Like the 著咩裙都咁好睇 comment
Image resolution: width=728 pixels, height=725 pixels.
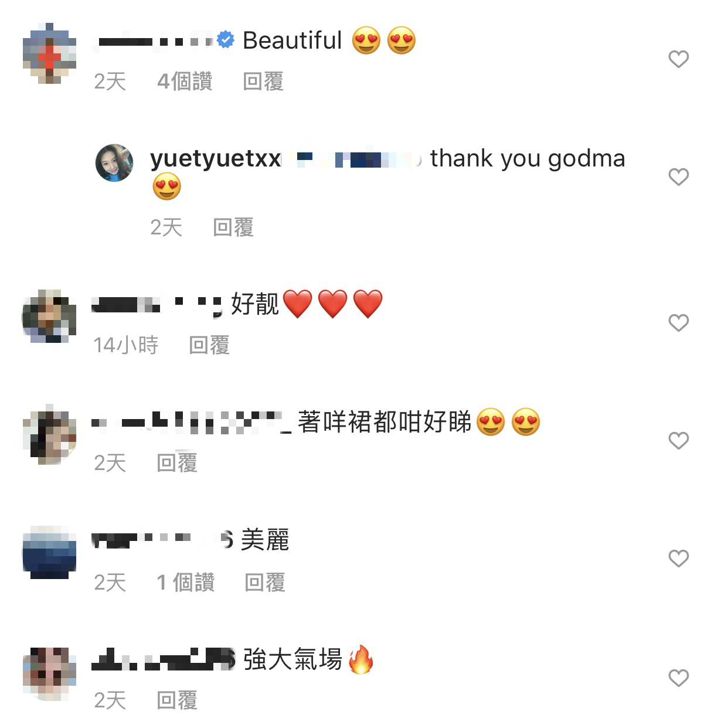(x=678, y=441)
